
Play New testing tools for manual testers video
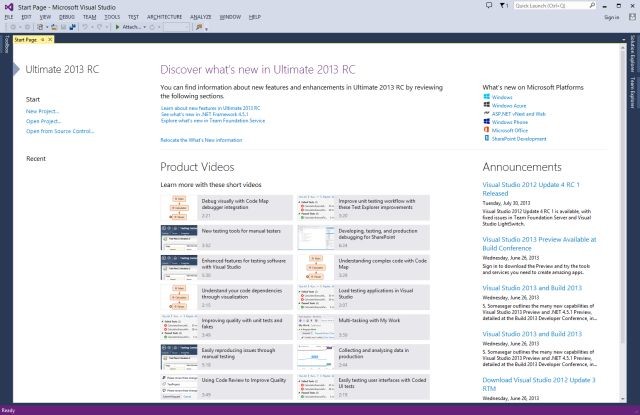tap(227, 238)
